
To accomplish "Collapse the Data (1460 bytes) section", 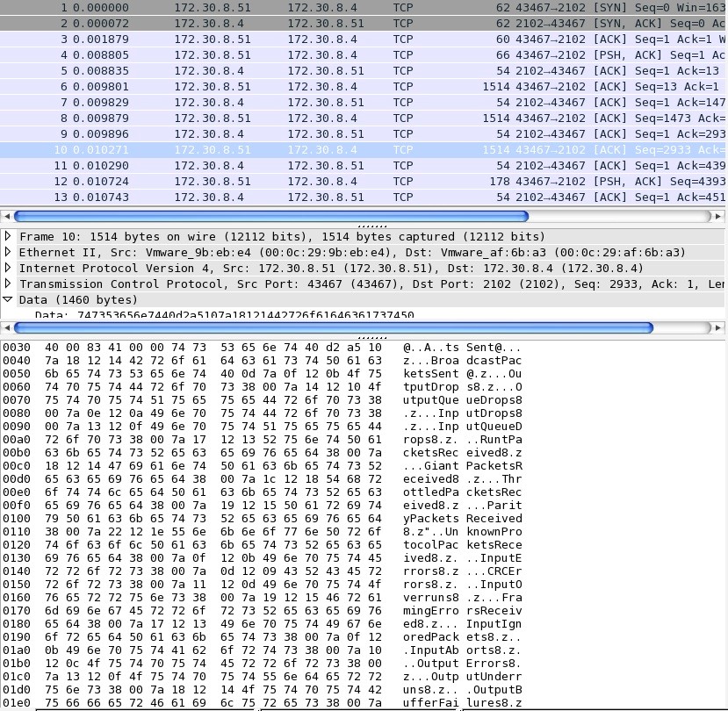I will 9,298.
